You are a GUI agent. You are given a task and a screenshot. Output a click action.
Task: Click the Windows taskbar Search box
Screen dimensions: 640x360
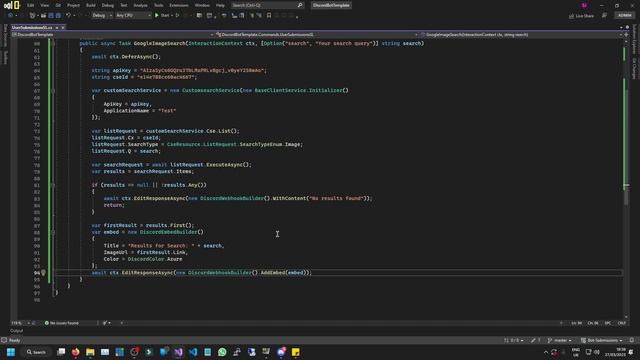click(x=36, y=352)
